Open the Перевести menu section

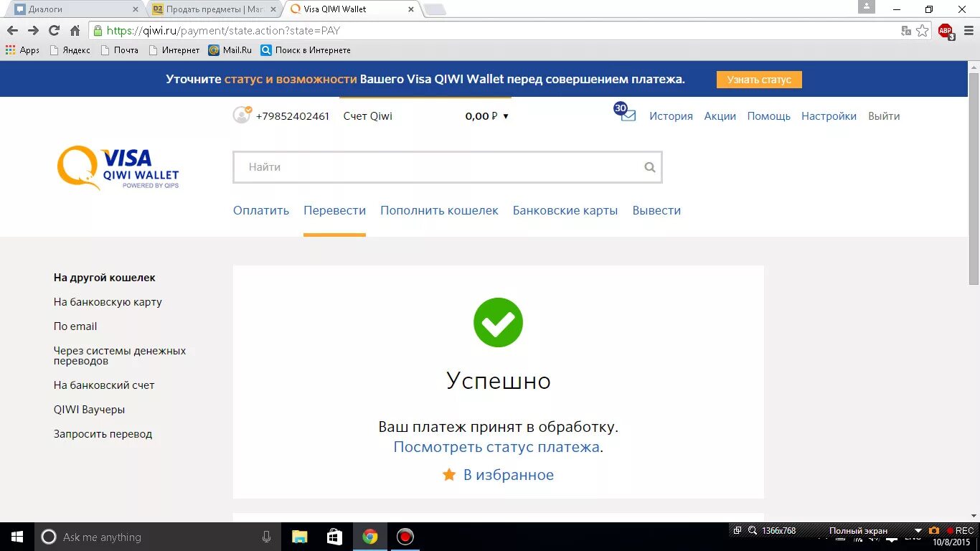point(334,210)
